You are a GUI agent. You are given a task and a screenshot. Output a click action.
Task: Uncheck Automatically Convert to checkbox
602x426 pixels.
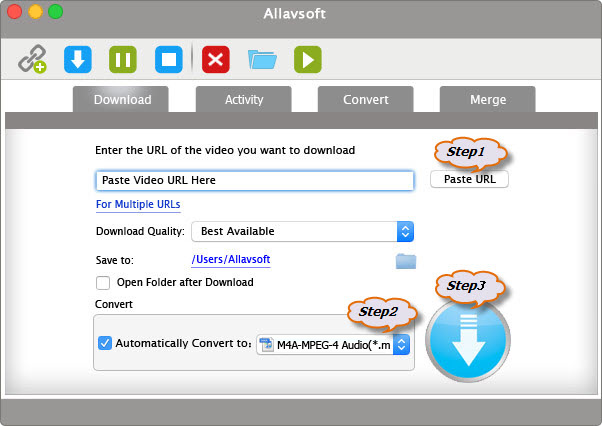coord(105,343)
